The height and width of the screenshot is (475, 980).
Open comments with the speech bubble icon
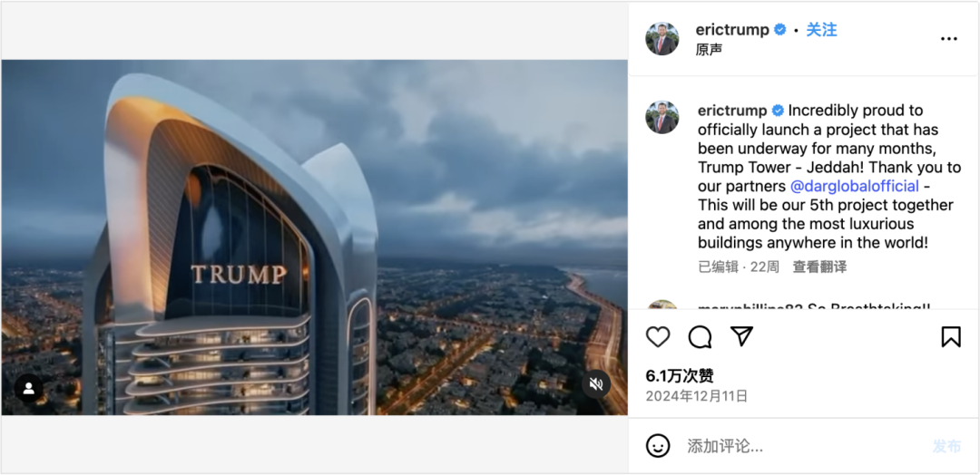700,337
